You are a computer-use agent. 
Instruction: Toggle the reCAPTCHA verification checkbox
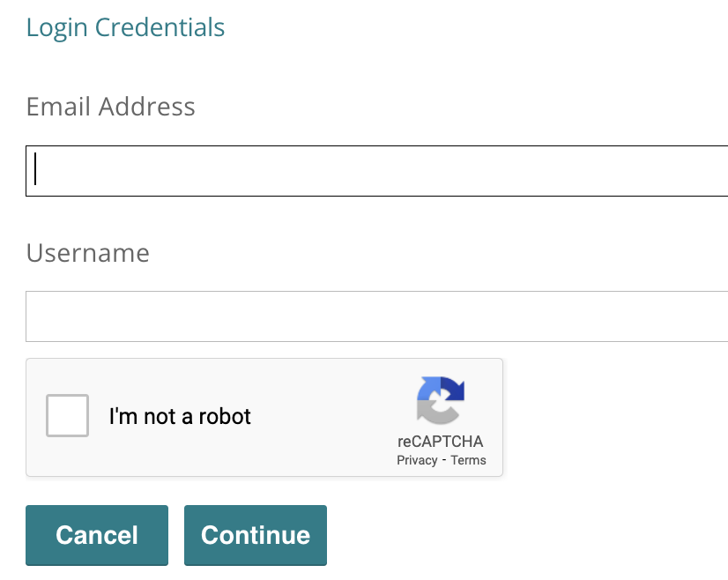click(x=66, y=415)
